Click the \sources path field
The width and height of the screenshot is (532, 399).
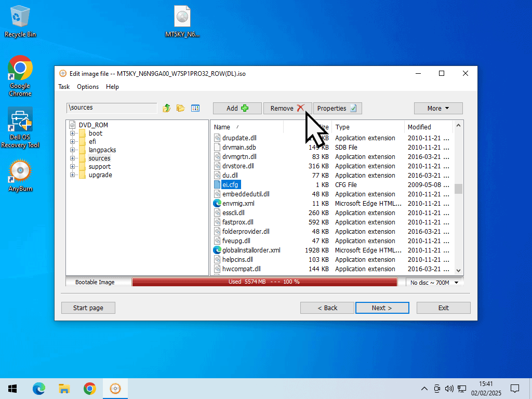(112, 108)
